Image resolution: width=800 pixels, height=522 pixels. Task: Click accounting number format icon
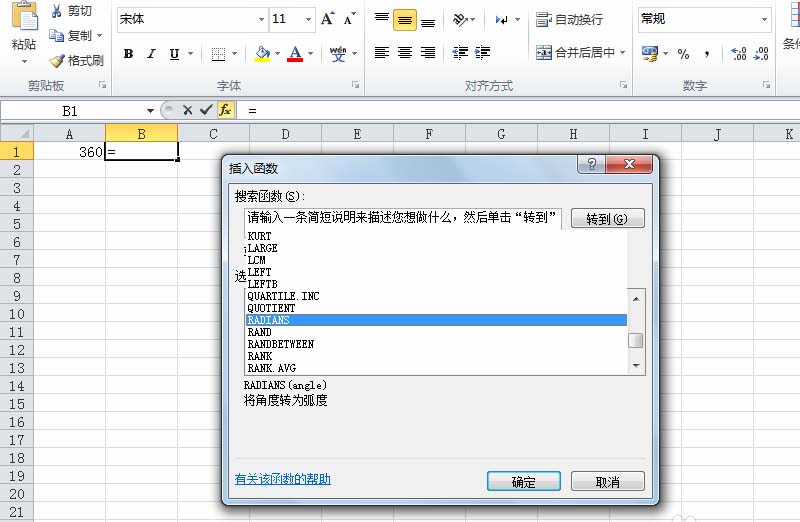point(650,53)
